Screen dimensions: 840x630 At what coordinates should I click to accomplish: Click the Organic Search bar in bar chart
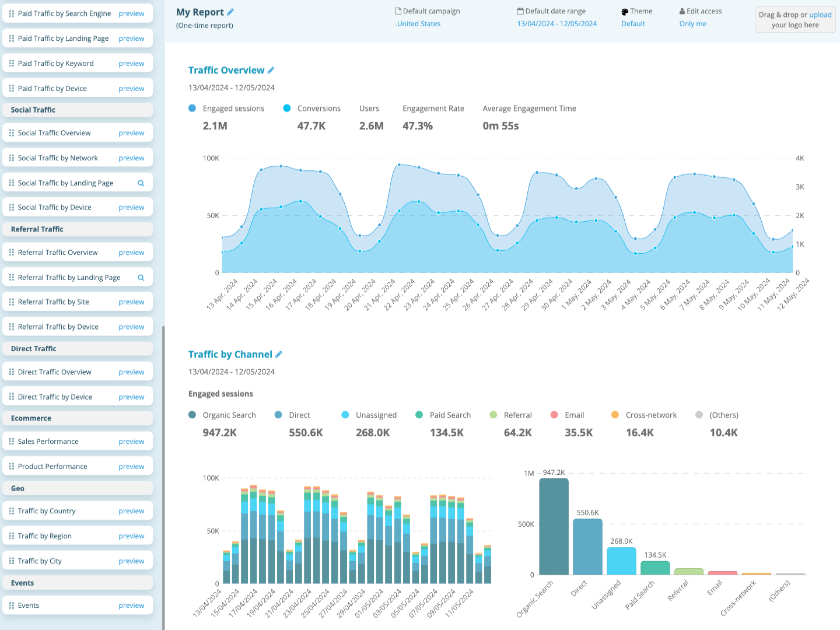point(554,527)
